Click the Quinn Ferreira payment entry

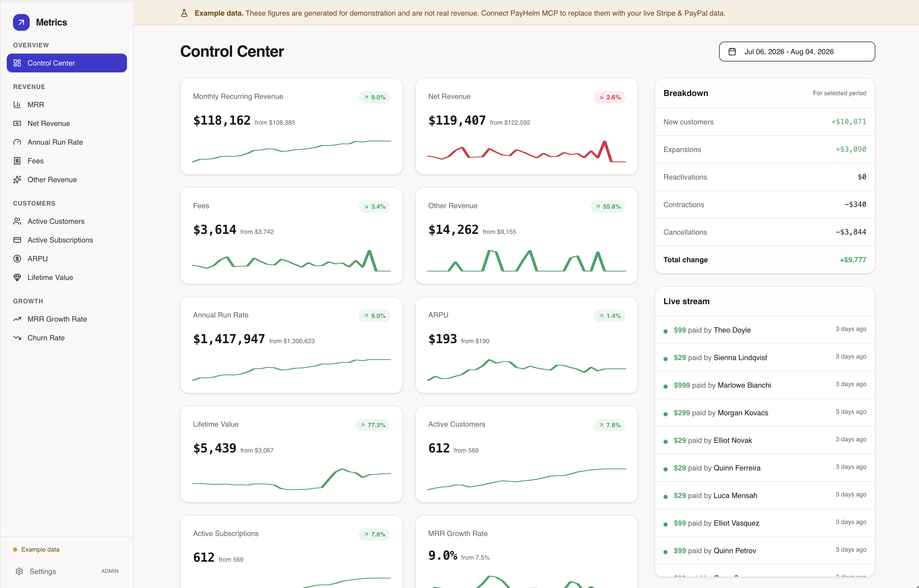click(x=765, y=468)
